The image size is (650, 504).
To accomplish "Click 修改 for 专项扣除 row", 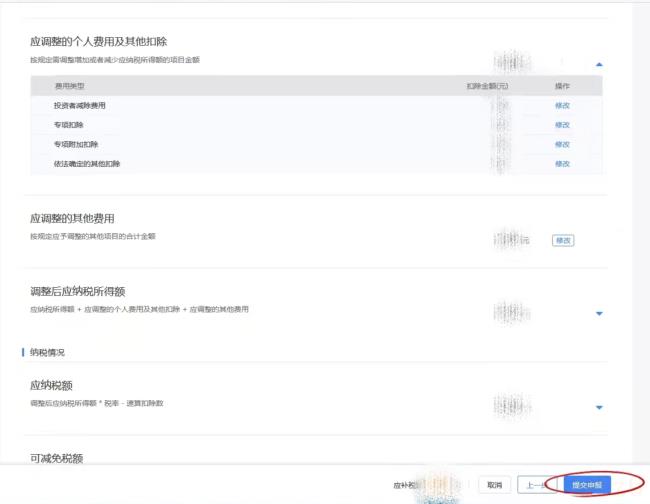I will 562,125.
